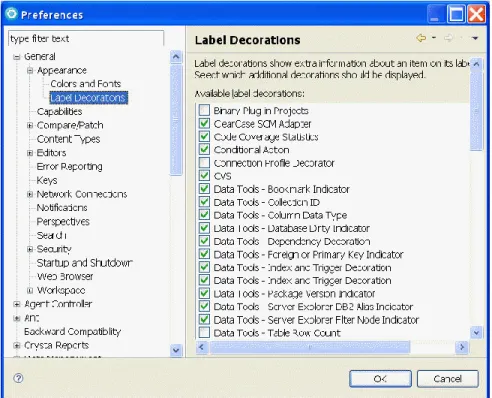Image resolution: width=492 pixels, height=398 pixels.
Task: Uncheck Data Tools - Bookmark Indicator
Action: click(x=204, y=189)
